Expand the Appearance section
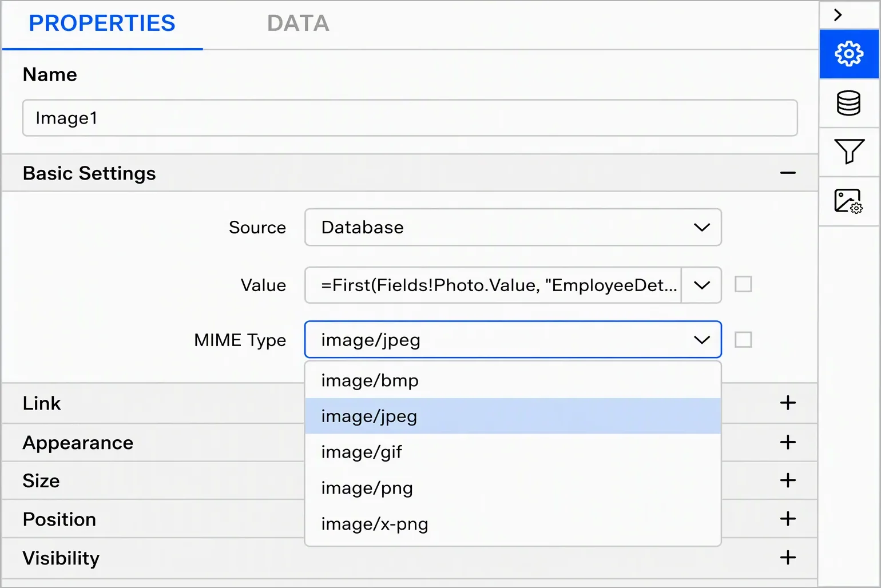 coord(788,442)
